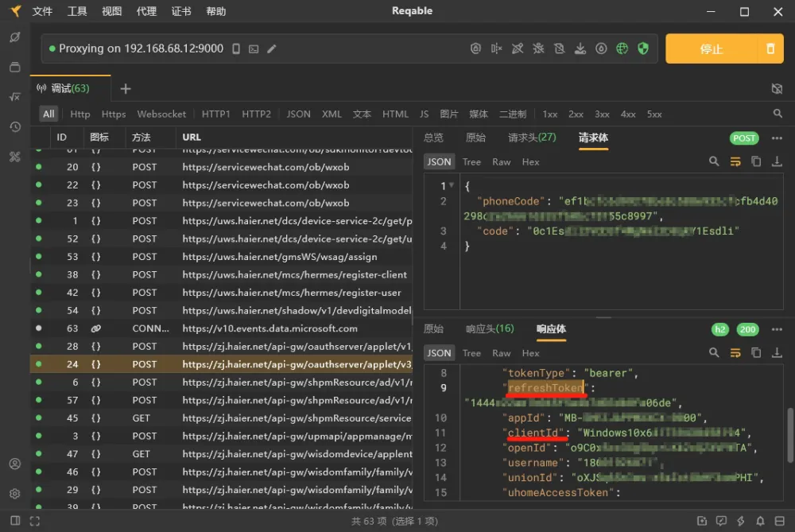Open the collections icon in left sidebar
This screenshot has width=795, height=532.
pos(14,67)
